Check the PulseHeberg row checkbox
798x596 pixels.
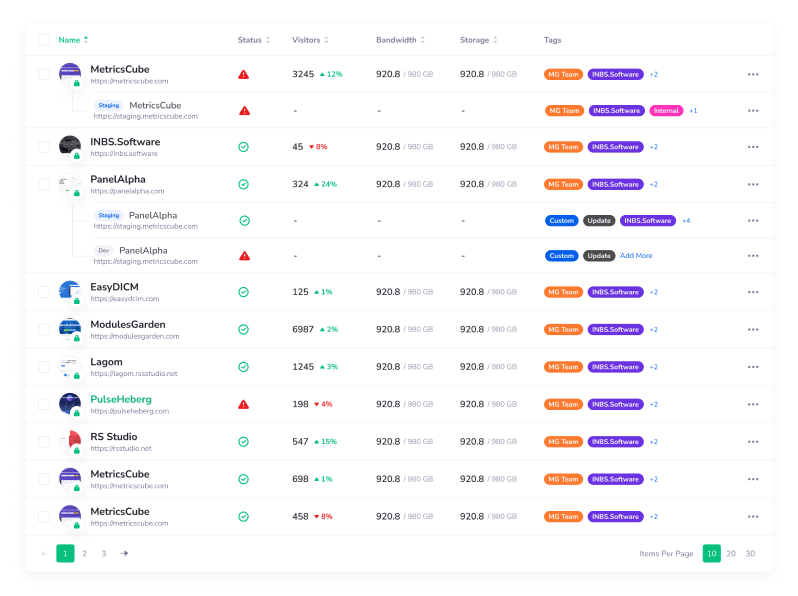click(x=44, y=405)
